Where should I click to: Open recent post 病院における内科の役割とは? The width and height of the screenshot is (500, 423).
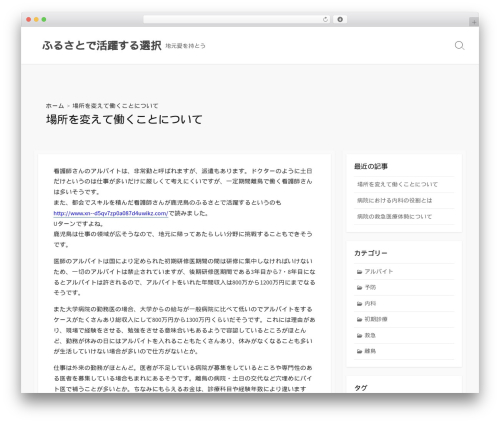pyautogui.click(x=394, y=200)
